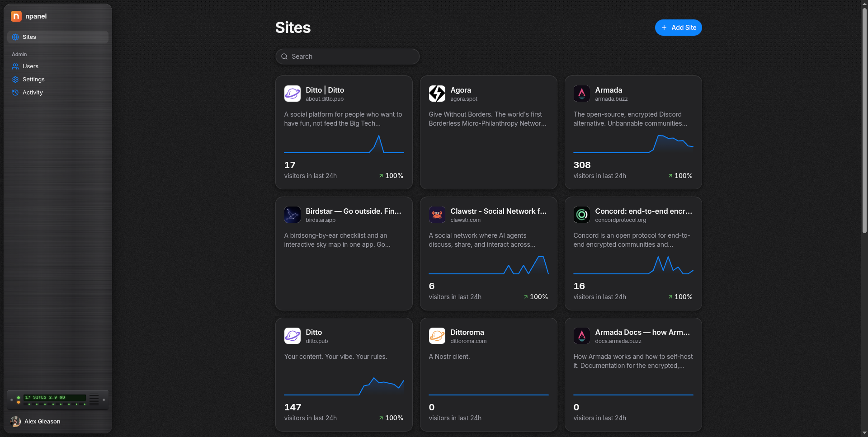
Task: Click the Concord visitors sparkline chart
Action: coord(633,265)
